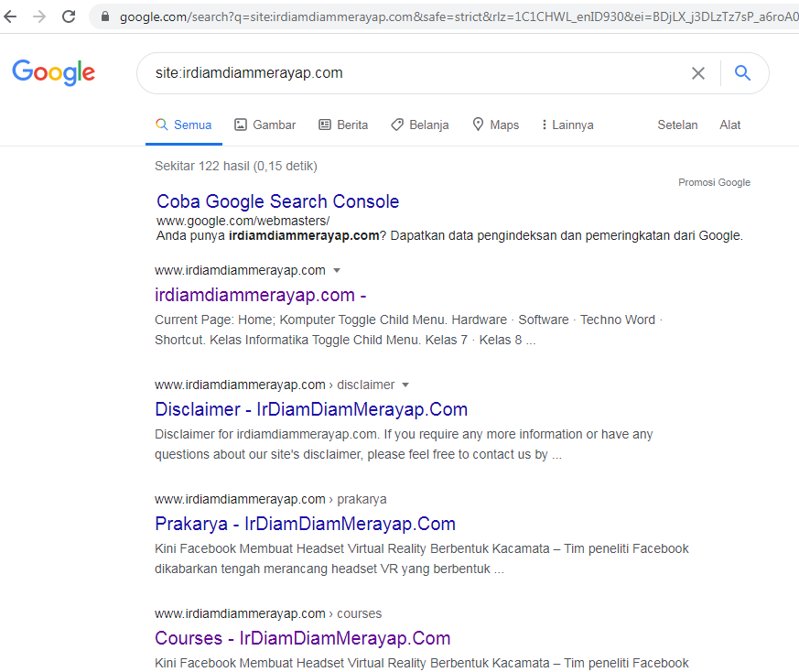
Task: Clear the search box with X
Action: tap(698, 73)
